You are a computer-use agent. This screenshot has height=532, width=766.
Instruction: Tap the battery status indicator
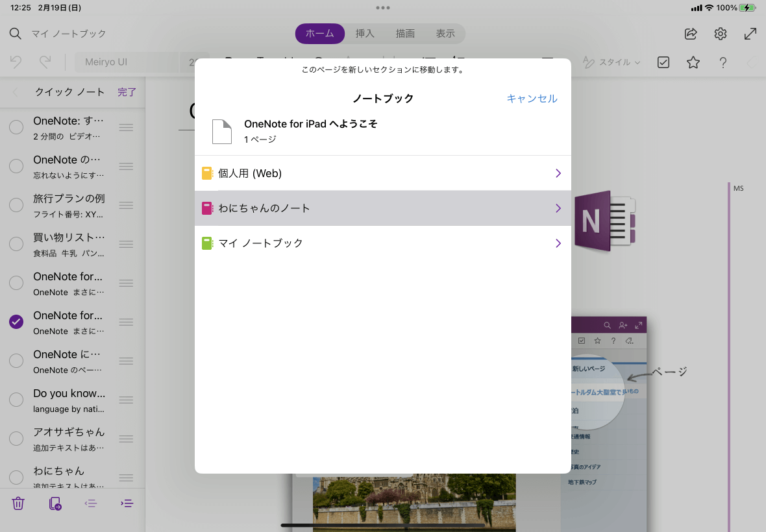point(747,8)
